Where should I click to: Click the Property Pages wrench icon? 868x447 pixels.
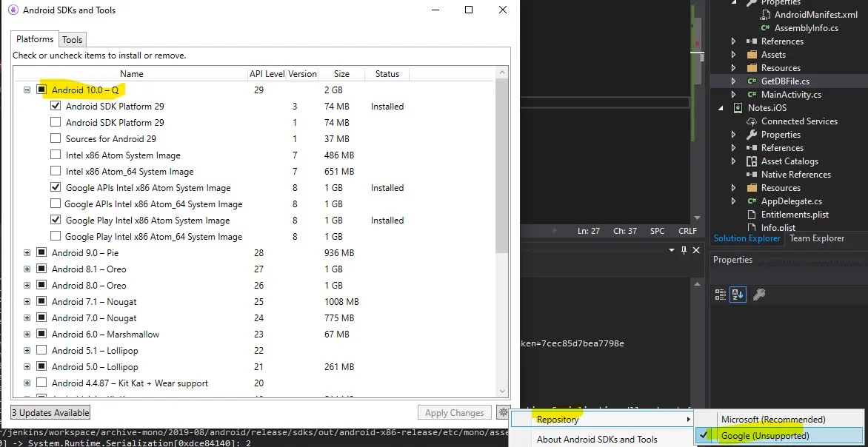point(759,295)
